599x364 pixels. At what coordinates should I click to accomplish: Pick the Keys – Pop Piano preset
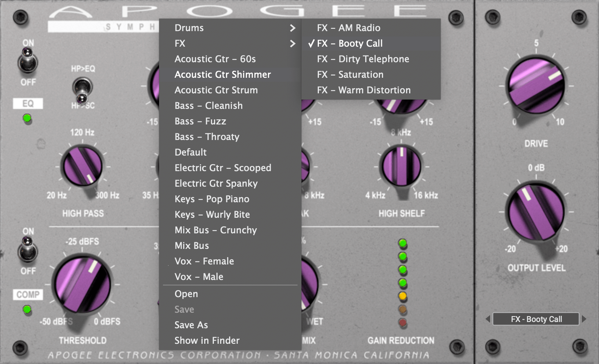230,199
